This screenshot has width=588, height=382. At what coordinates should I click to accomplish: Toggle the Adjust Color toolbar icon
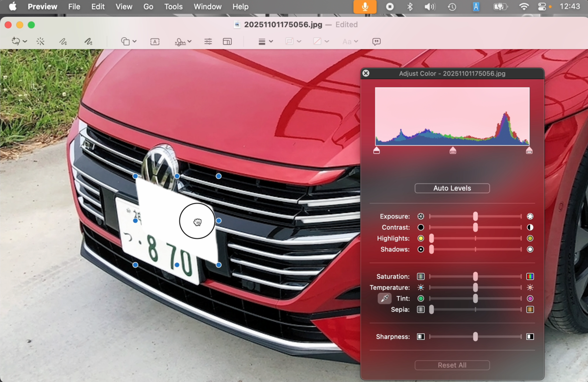[208, 42]
